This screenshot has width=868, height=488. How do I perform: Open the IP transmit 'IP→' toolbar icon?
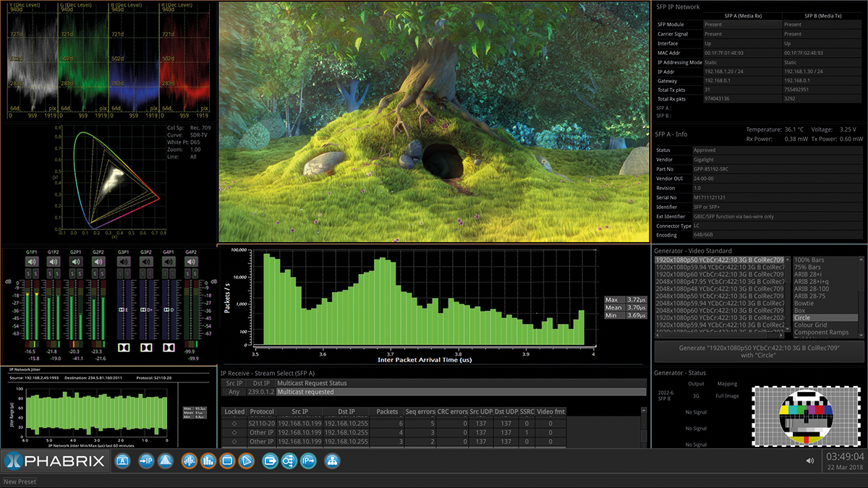tap(308, 460)
